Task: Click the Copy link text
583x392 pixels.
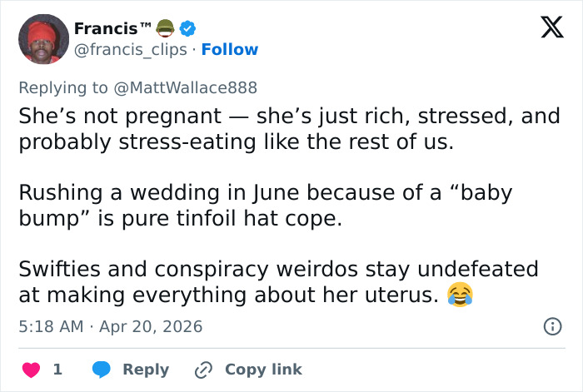Action: tap(263, 369)
